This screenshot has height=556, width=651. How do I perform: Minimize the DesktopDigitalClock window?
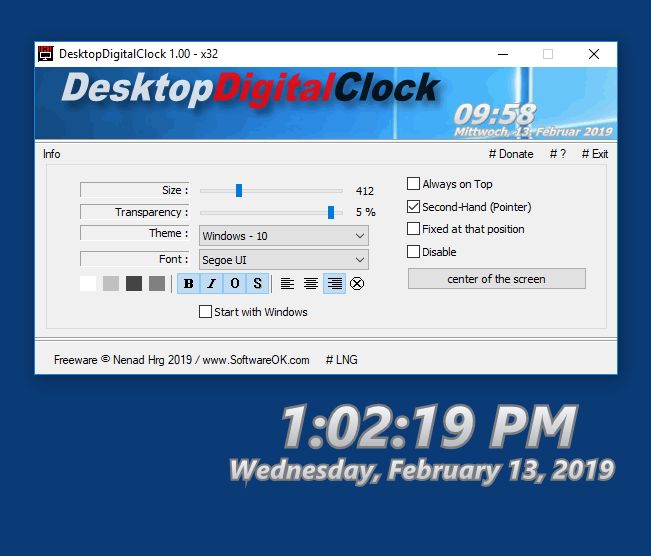pyautogui.click(x=503, y=54)
